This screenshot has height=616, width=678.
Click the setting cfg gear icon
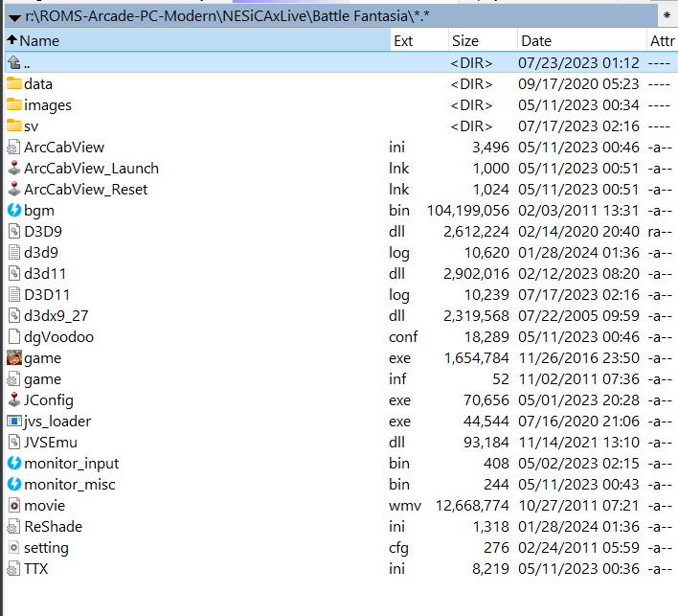pos(14,548)
